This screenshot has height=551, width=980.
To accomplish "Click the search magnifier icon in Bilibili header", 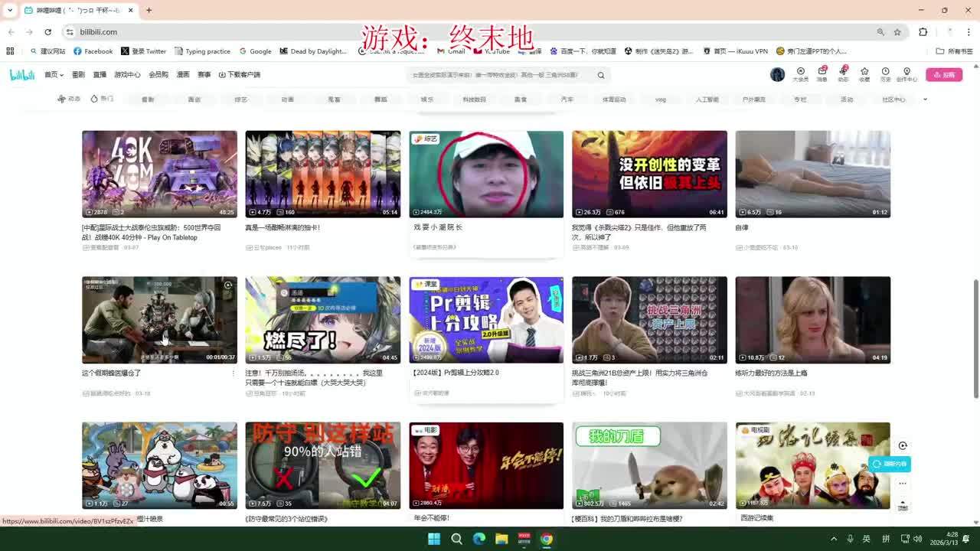I will pyautogui.click(x=601, y=75).
